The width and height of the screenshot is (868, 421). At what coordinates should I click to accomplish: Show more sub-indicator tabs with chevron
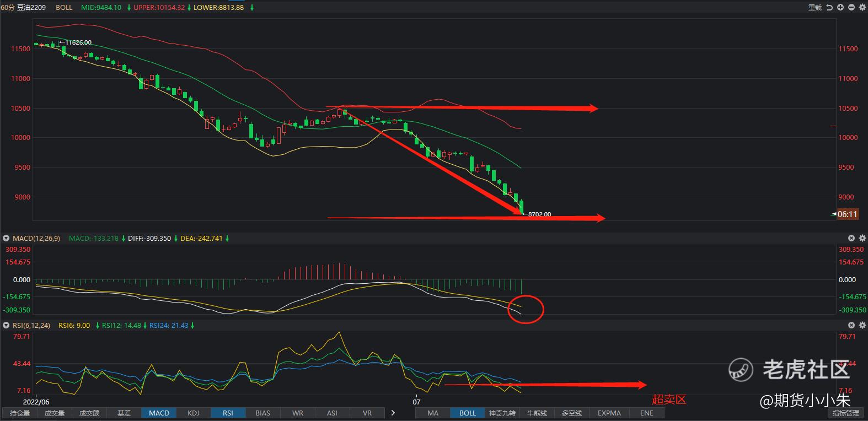[x=393, y=413]
